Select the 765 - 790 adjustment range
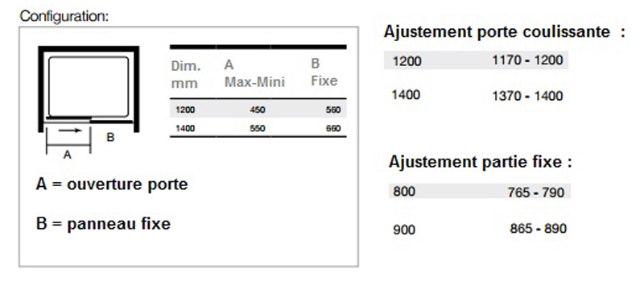Image resolution: width=644 pixels, height=290 pixels. [x=536, y=192]
